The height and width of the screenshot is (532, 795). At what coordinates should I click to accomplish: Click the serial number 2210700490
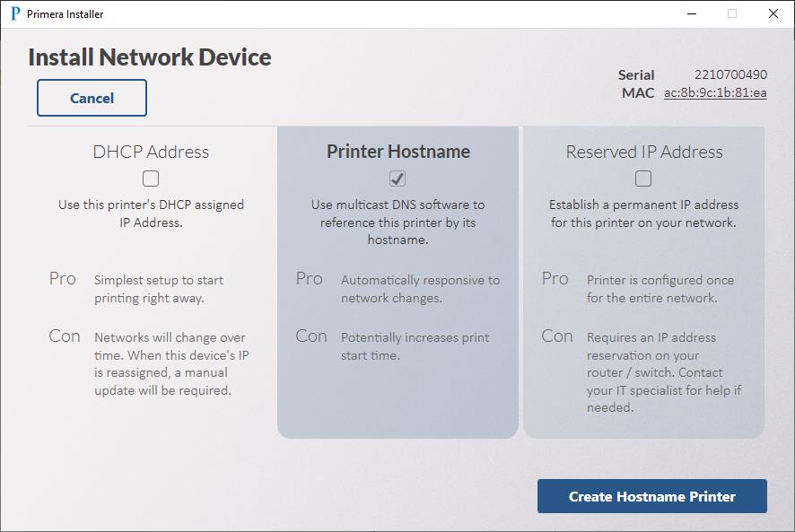(x=730, y=74)
